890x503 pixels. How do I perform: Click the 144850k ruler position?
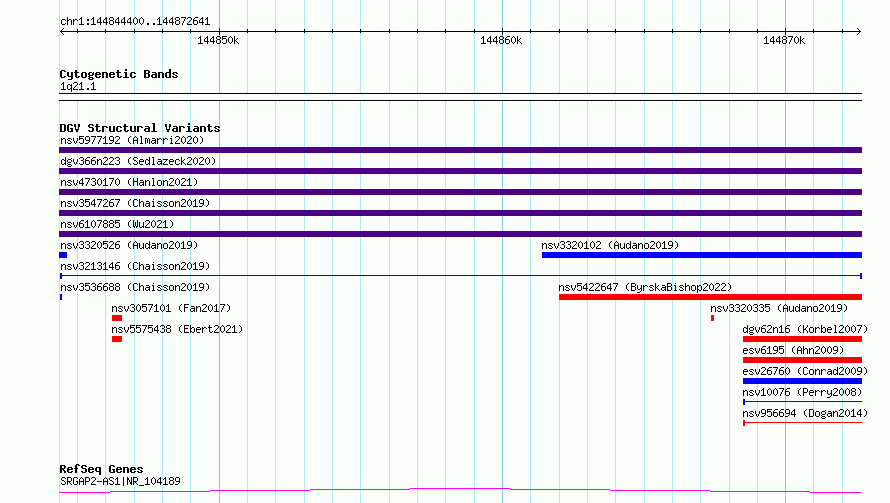(218, 40)
